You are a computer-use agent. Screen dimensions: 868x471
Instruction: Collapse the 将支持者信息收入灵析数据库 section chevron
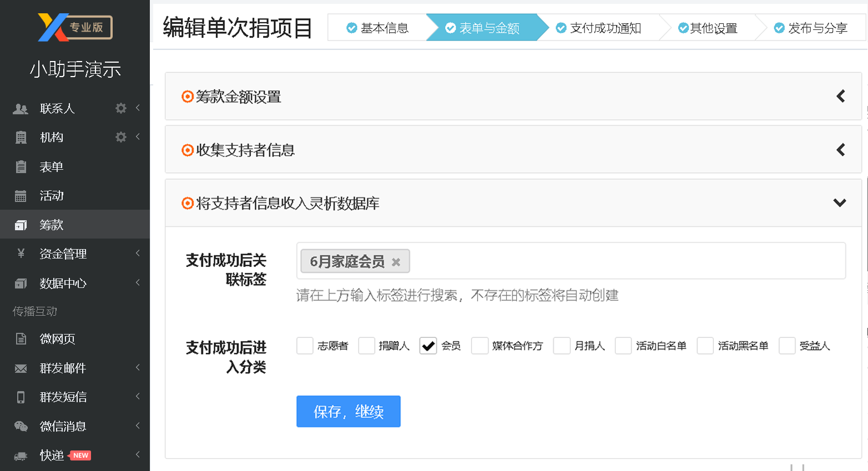(840, 203)
